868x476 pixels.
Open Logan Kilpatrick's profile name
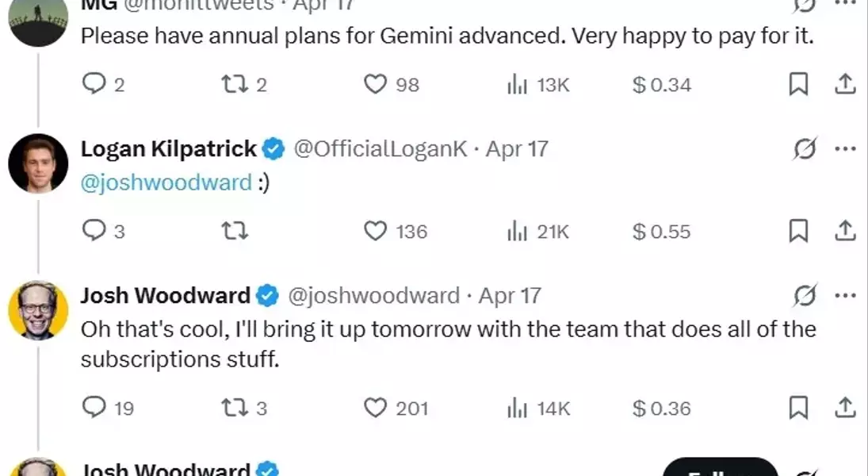coord(168,148)
